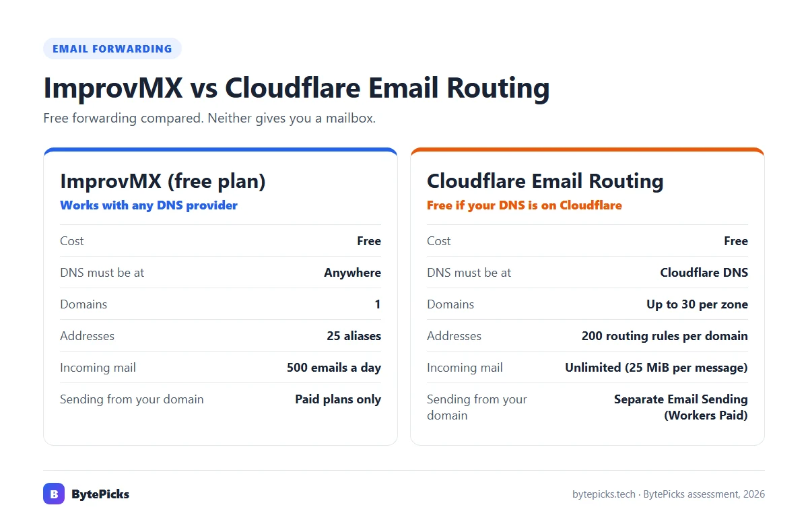
Task: Click 'Sending from your domain' in Cloudflare card
Action: pyautogui.click(x=477, y=407)
